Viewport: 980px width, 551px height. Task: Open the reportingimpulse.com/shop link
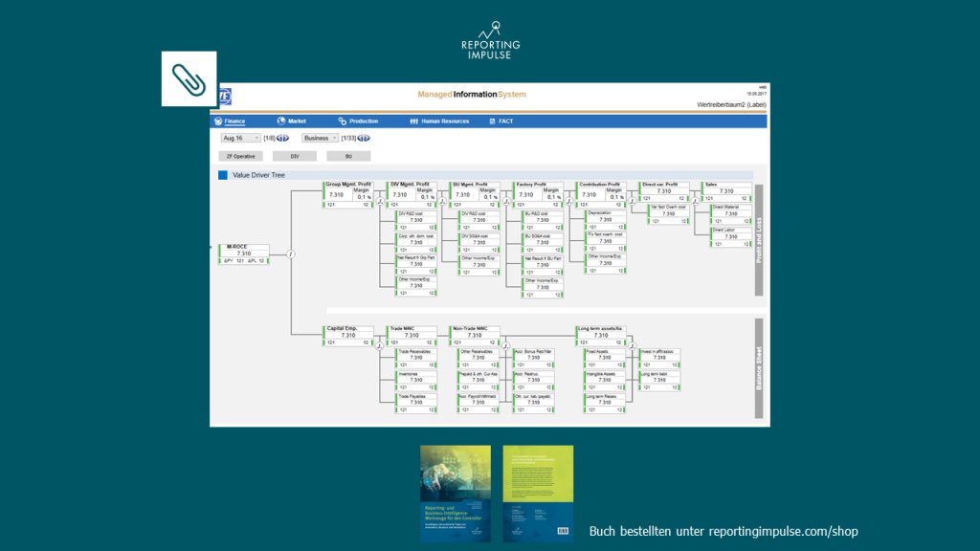point(783,531)
